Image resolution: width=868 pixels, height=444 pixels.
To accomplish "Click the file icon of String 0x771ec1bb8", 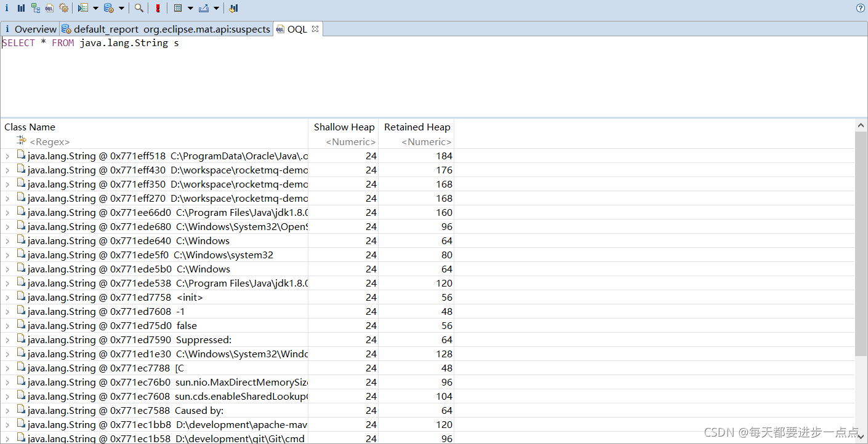I will (21, 424).
